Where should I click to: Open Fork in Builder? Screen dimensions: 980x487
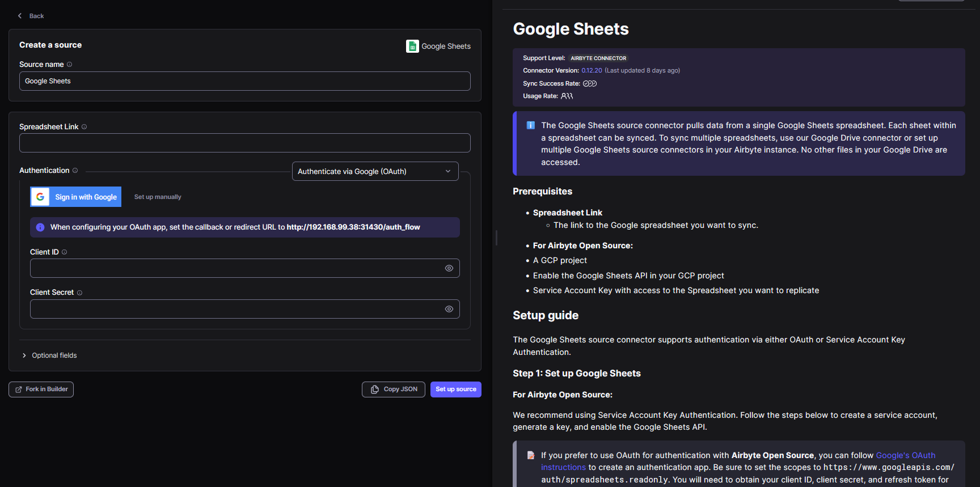(41, 389)
